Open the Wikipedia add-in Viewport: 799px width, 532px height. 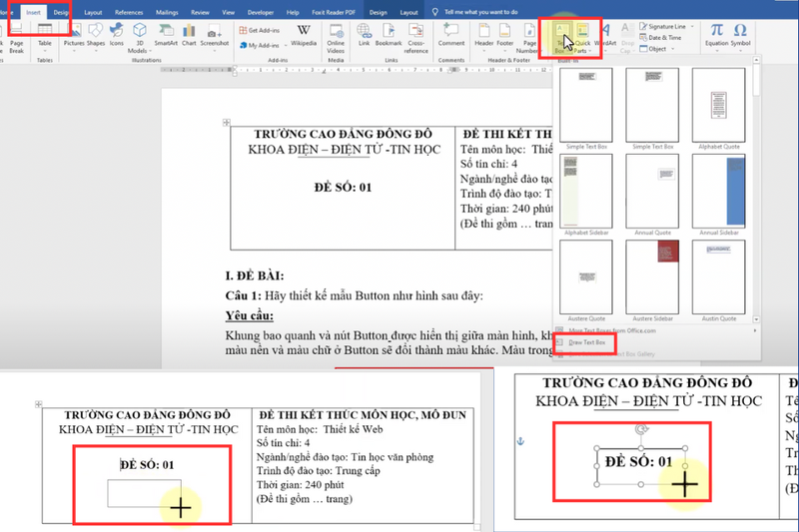click(304, 34)
